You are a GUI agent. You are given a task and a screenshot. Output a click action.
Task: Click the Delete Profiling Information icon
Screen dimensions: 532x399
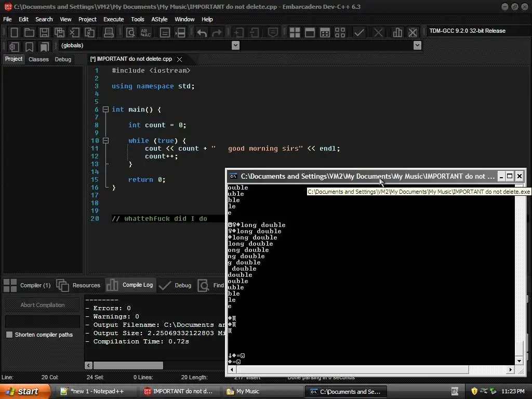pyautogui.click(x=413, y=33)
